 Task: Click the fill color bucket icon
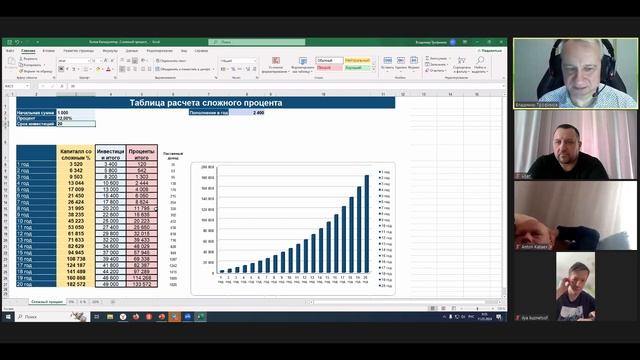tap(98, 69)
